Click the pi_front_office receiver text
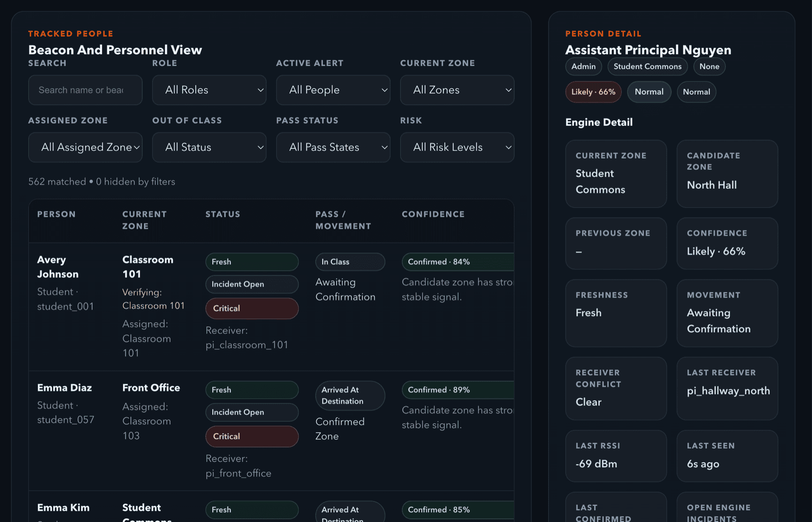The height and width of the screenshot is (522, 812). click(x=239, y=473)
